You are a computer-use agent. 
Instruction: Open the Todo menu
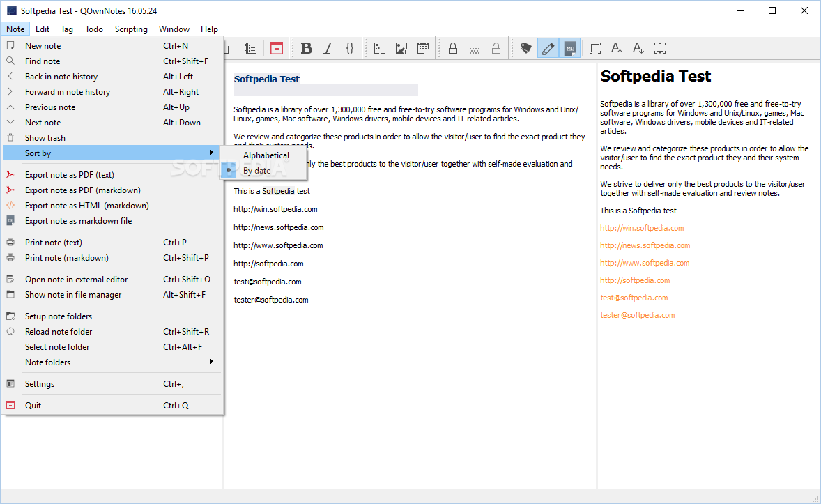tap(94, 29)
